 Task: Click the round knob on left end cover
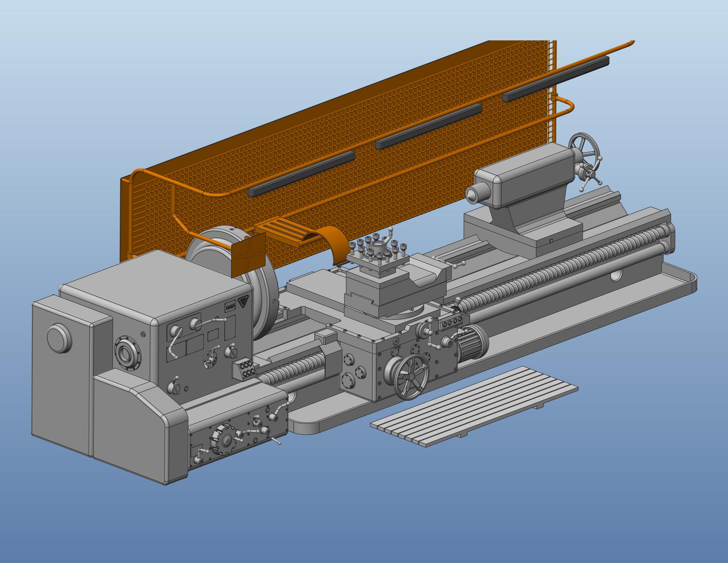[x=59, y=338]
